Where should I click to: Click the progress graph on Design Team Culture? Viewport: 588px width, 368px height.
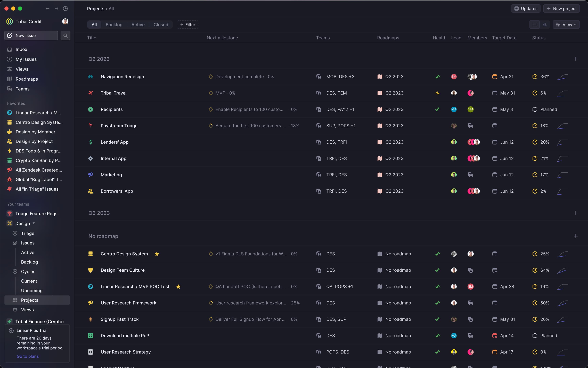point(562,270)
